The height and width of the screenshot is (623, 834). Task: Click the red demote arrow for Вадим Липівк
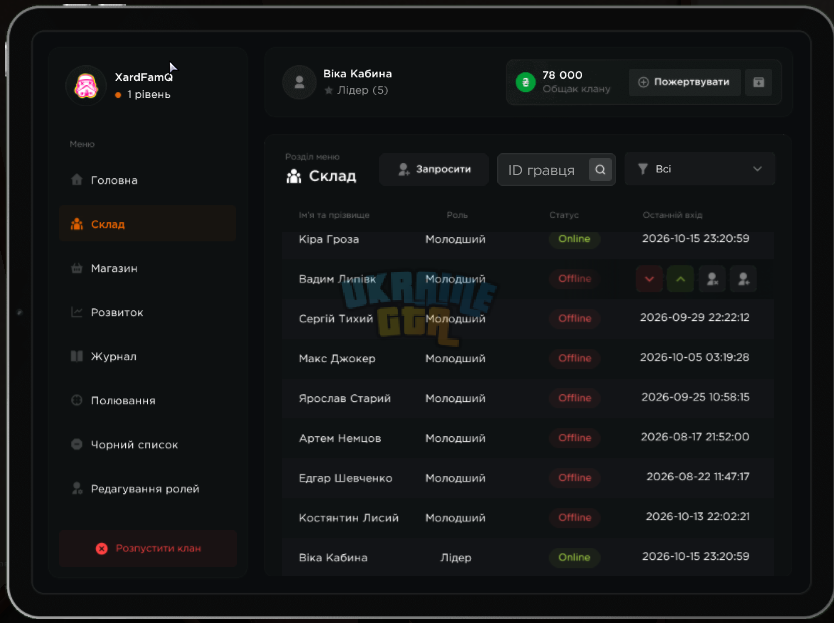tap(649, 279)
